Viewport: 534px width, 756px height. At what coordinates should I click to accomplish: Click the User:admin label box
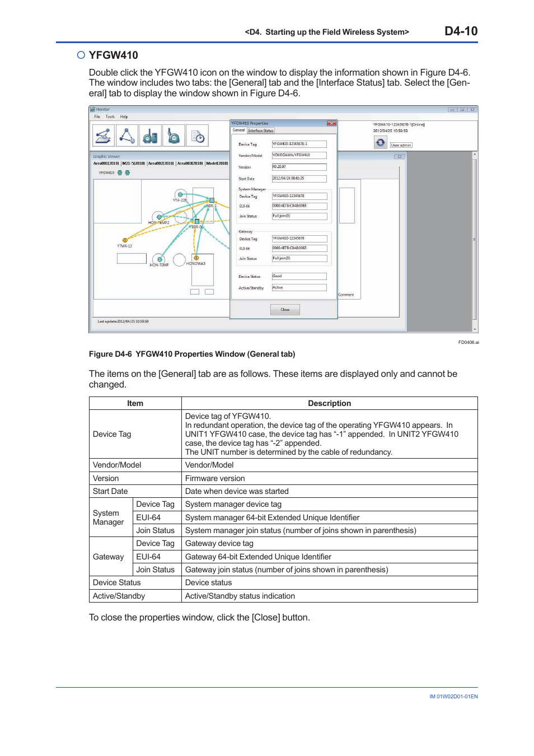click(401, 145)
